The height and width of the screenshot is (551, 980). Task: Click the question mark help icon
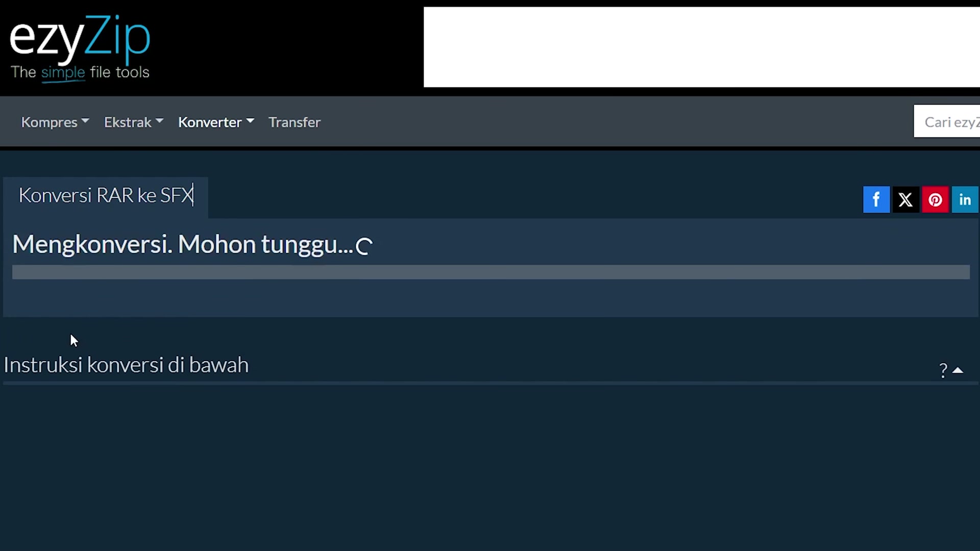pos(943,370)
